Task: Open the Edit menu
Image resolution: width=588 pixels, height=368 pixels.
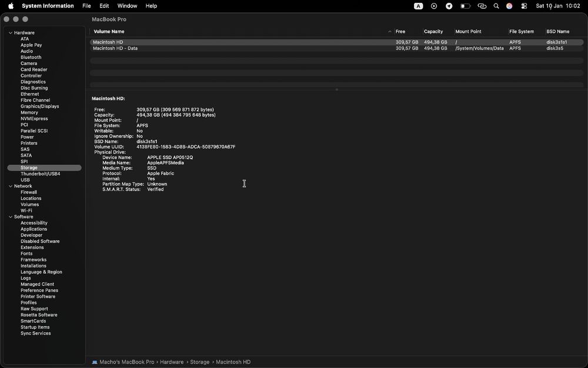Action: (104, 6)
